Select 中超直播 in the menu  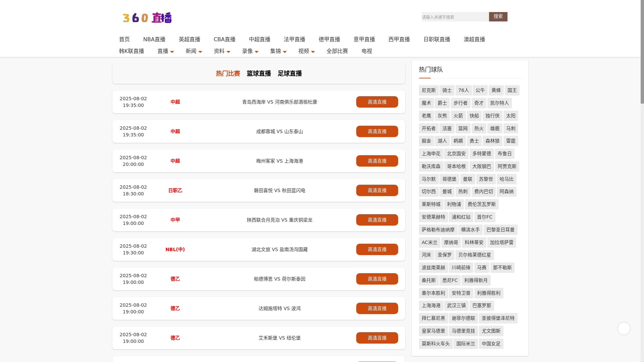point(260,39)
